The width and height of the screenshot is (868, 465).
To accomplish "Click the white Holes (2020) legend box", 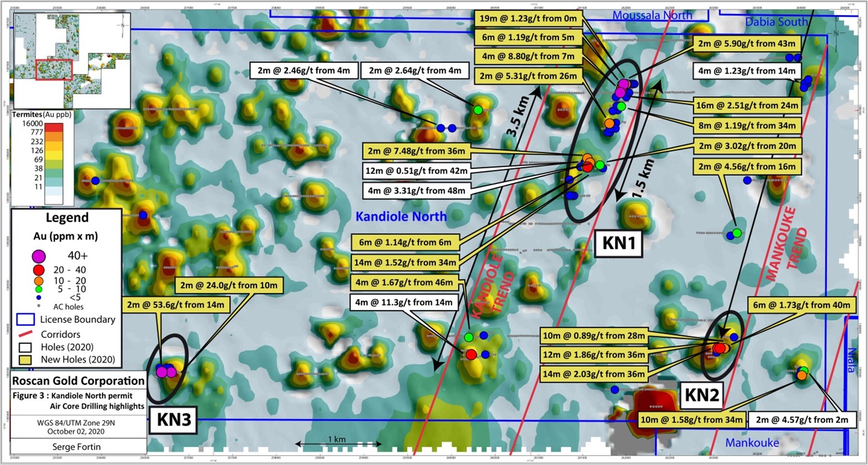I will pos(26,347).
